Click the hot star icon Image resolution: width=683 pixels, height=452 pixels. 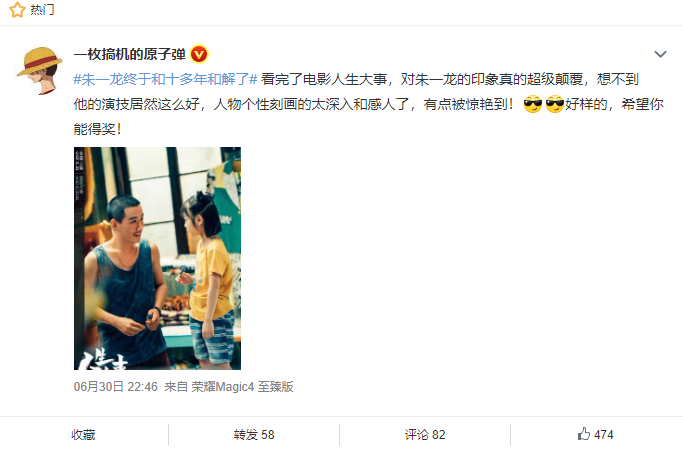(x=17, y=9)
